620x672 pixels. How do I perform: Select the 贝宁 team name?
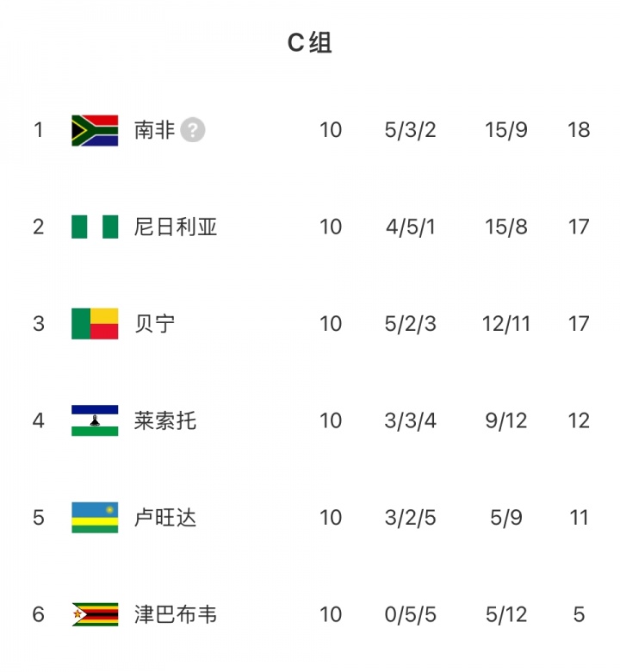[155, 324]
